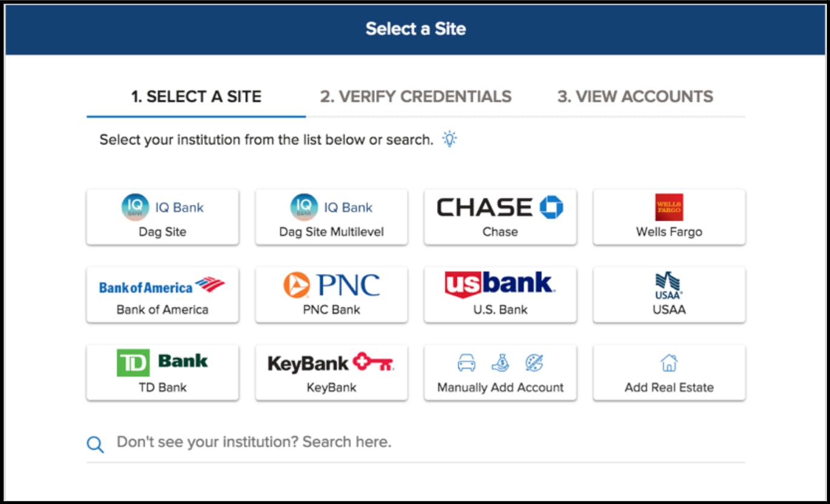Click the search magnifier icon
Image resolution: width=830 pixels, height=504 pixels.
(95, 445)
